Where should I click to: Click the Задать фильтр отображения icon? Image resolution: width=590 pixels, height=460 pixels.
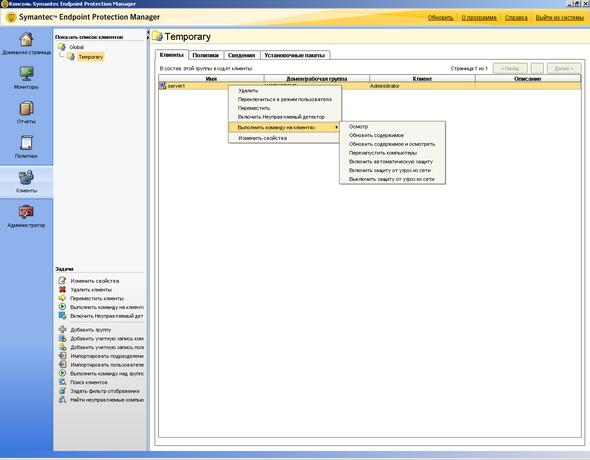62,391
